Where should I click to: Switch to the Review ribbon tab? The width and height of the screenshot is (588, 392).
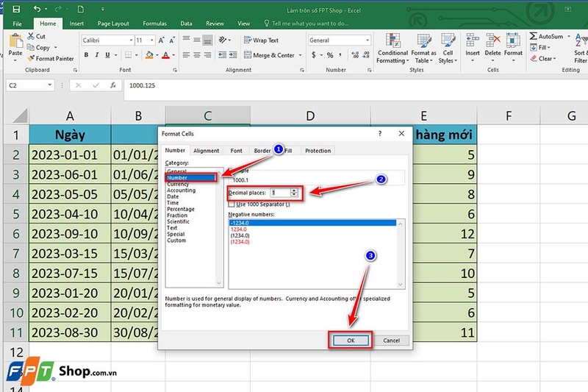pyautogui.click(x=215, y=24)
